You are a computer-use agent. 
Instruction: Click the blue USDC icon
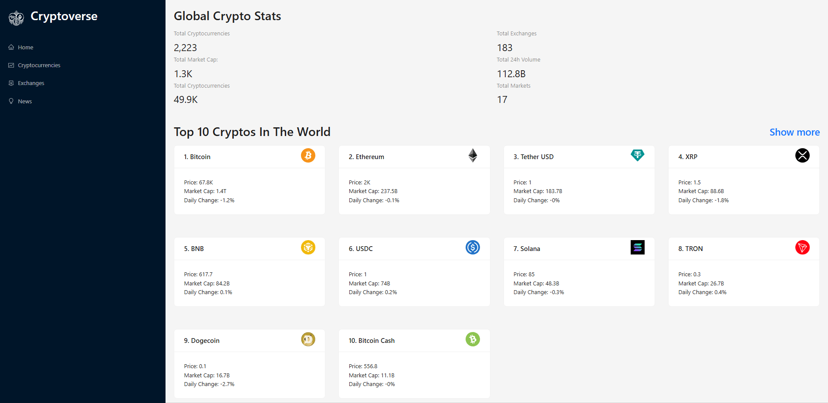(473, 248)
